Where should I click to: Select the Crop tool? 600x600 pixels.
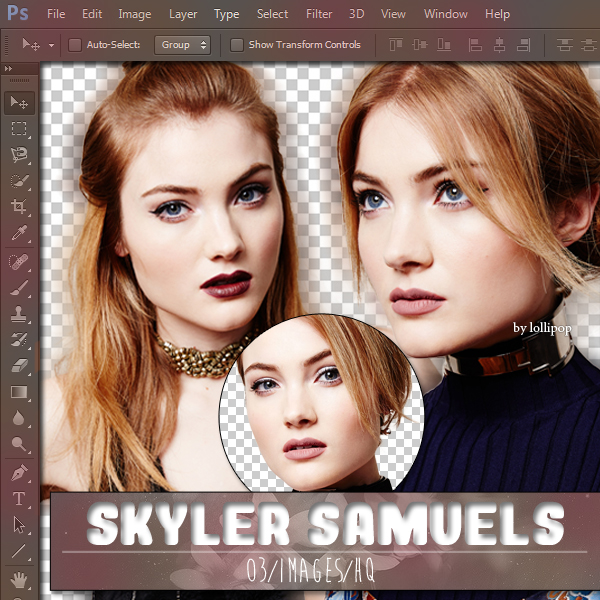pos(19,207)
